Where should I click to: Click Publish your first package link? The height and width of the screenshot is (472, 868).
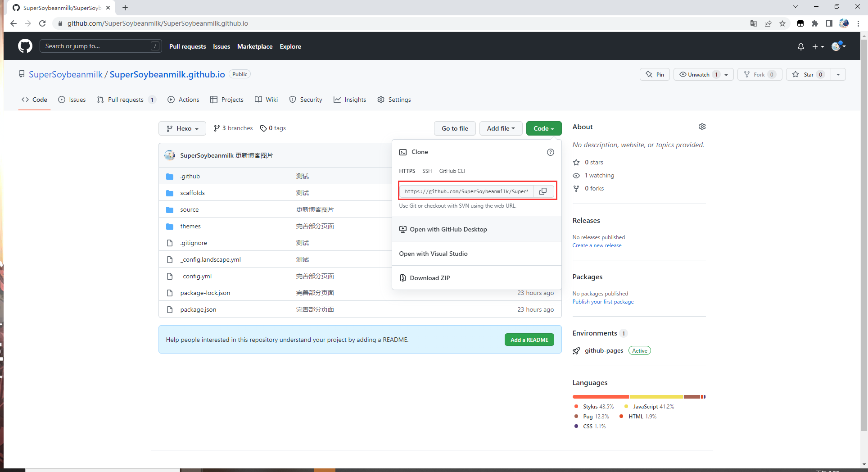click(603, 302)
